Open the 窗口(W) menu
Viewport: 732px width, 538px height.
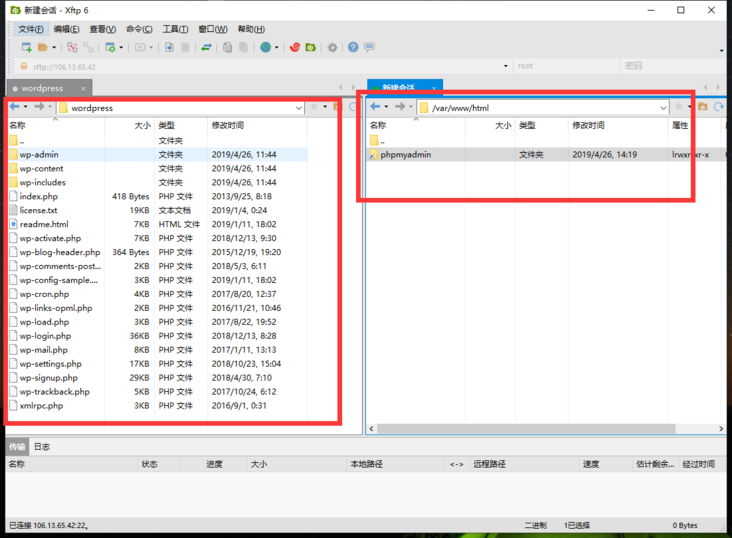point(213,29)
